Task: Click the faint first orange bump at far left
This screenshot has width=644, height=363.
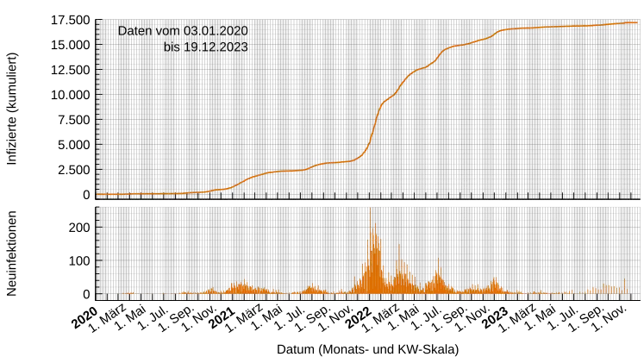Action: coord(129,293)
